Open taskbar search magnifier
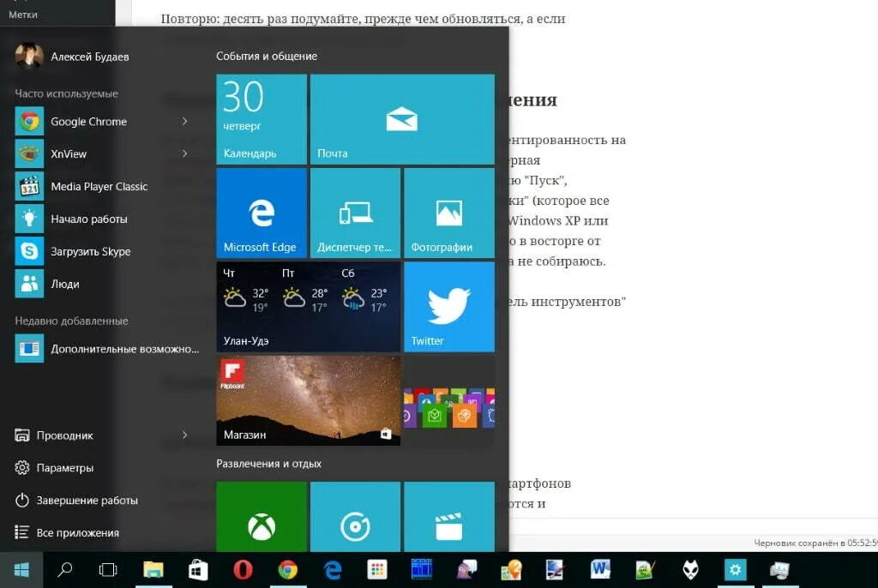Image resolution: width=878 pixels, height=588 pixels. point(65,570)
